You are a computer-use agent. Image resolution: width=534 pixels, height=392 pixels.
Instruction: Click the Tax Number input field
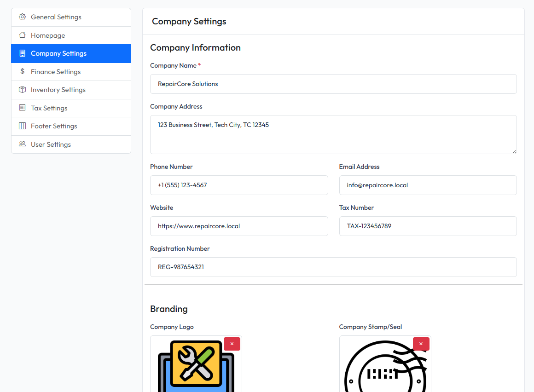tap(428, 226)
